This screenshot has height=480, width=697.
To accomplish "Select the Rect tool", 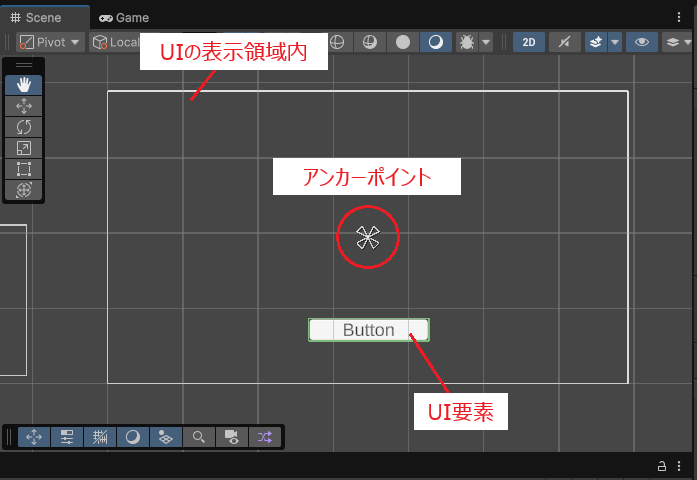I will (x=24, y=169).
